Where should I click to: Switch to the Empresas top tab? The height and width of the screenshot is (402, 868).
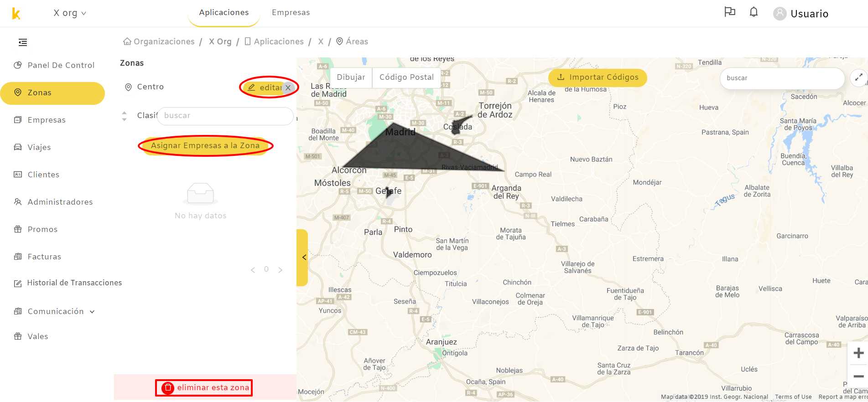[x=291, y=12]
